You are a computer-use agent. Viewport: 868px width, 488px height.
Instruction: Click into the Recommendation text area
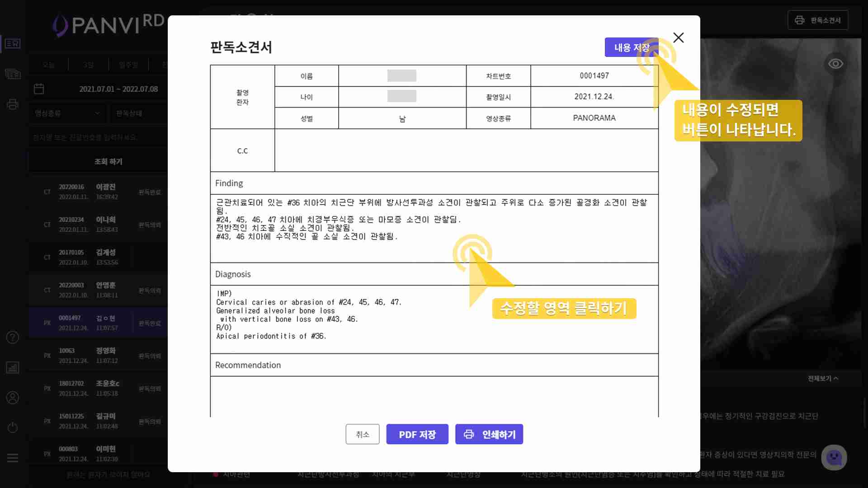pos(434,397)
